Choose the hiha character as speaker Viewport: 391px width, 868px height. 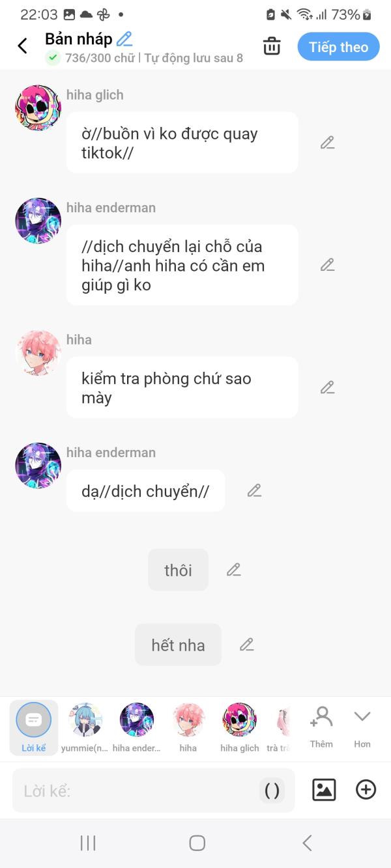pos(188,727)
